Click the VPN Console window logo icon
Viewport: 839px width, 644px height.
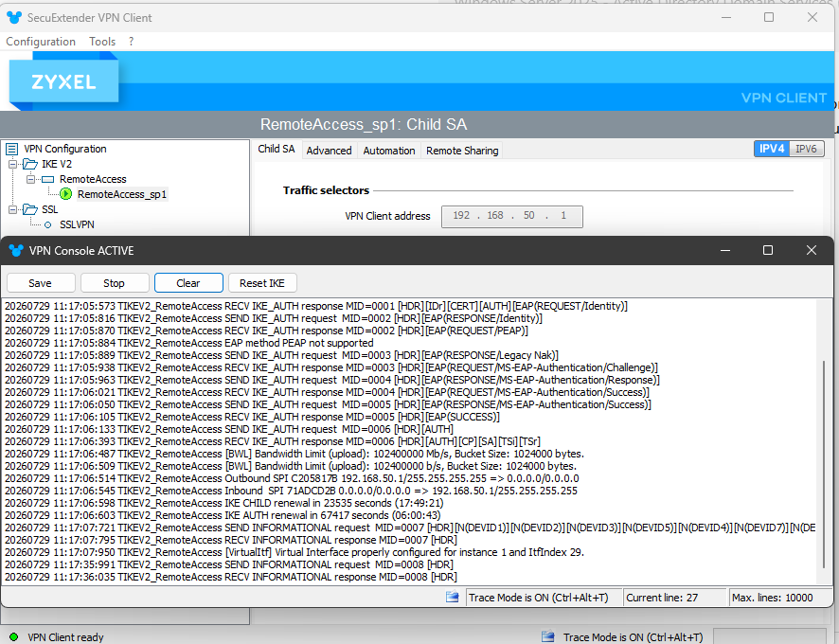tap(16, 251)
